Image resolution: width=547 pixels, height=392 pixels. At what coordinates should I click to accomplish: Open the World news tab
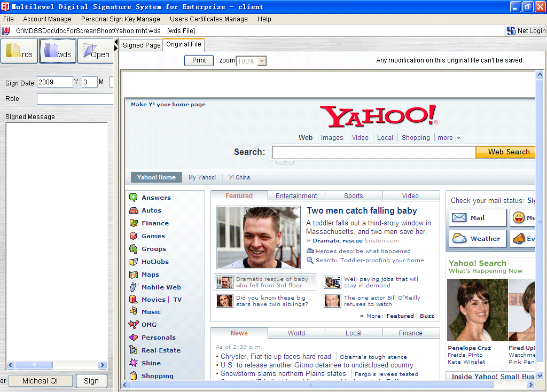point(296,333)
